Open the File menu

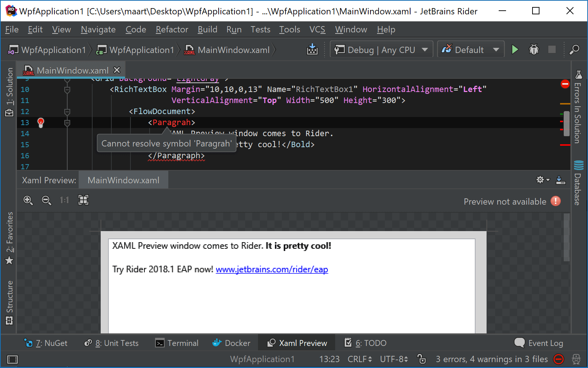pyautogui.click(x=12, y=29)
